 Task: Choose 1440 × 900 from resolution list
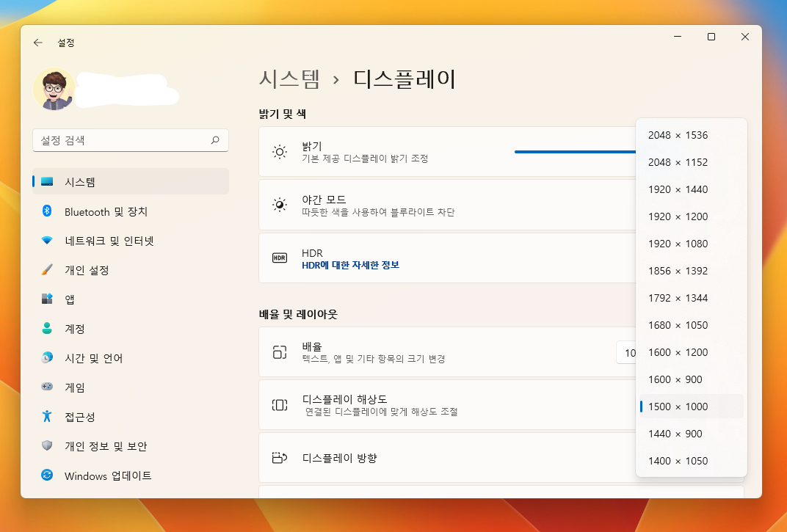(691, 433)
